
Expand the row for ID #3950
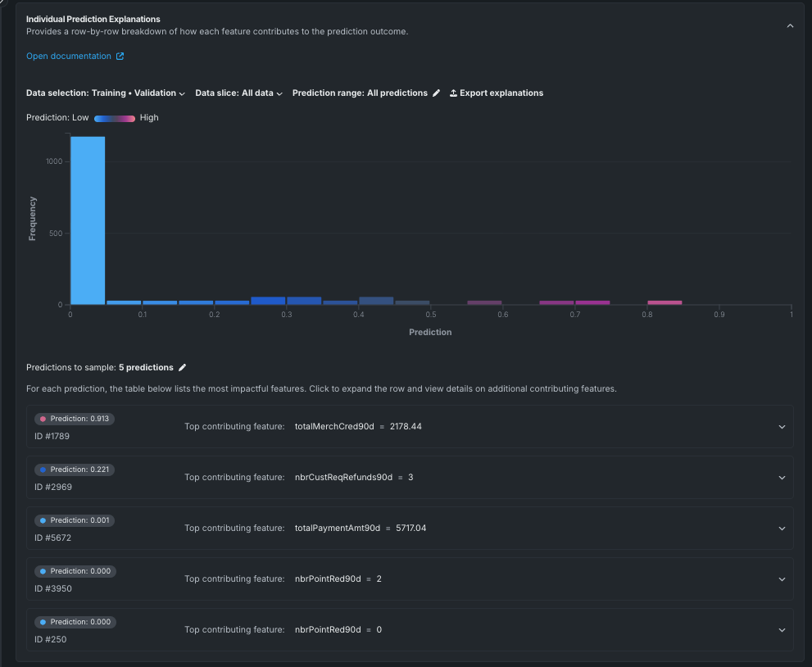pyautogui.click(x=782, y=579)
